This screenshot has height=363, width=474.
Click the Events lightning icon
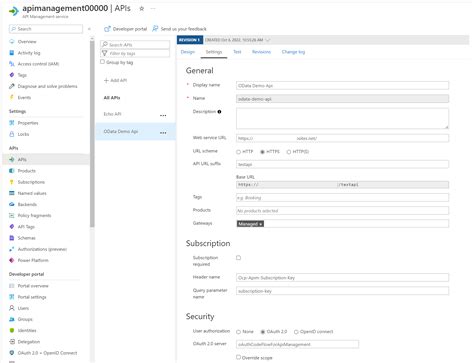[x=12, y=97]
